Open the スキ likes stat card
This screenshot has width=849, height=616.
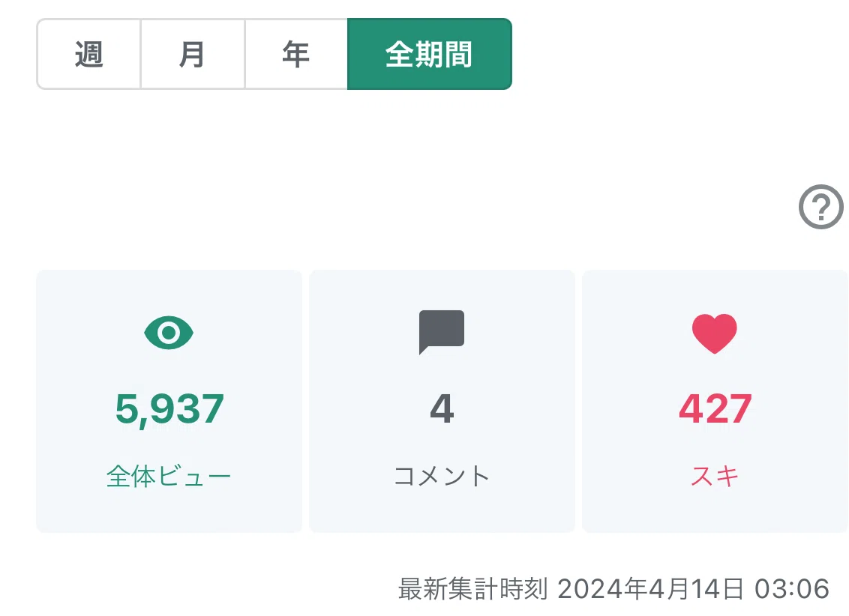(x=715, y=401)
